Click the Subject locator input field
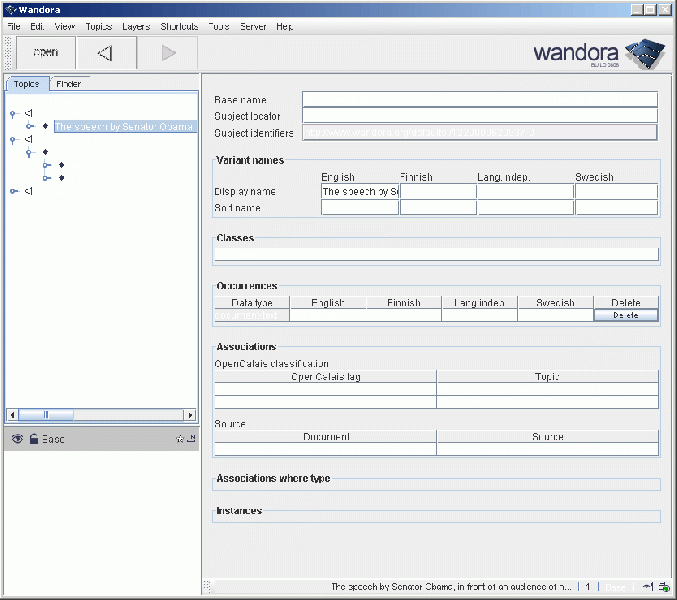This screenshot has width=677, height=600. (479, 116)
